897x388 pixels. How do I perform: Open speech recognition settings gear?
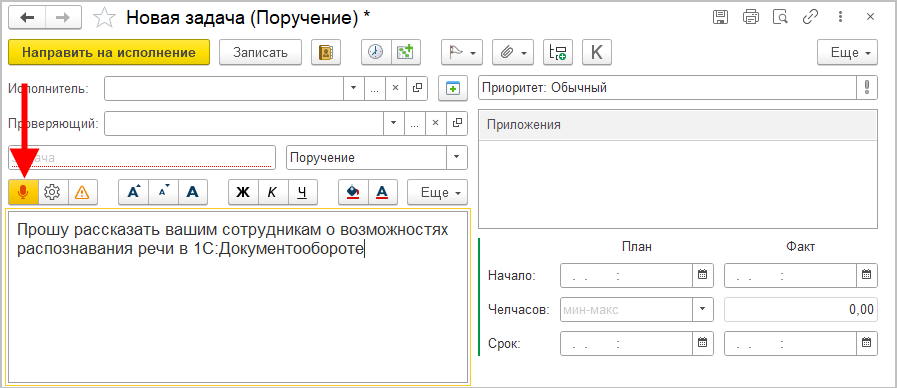coord(53,193)
